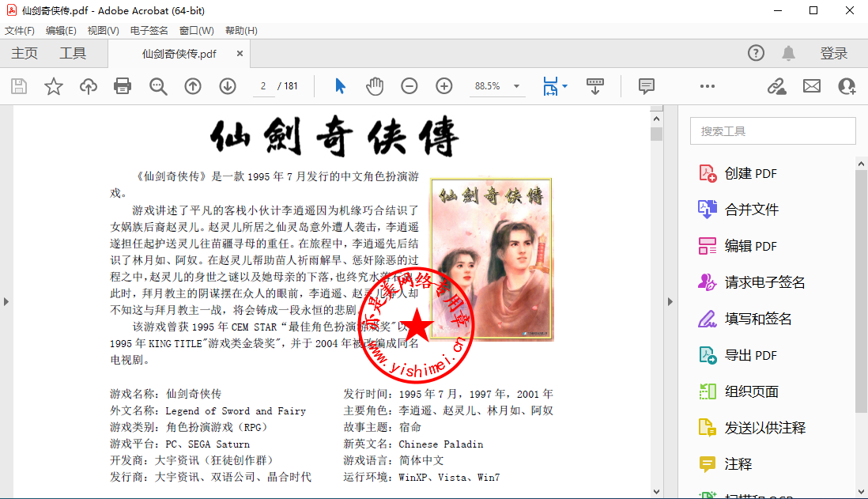Click the game cover image
868x499 pixels.
click(x=492, y=259)
